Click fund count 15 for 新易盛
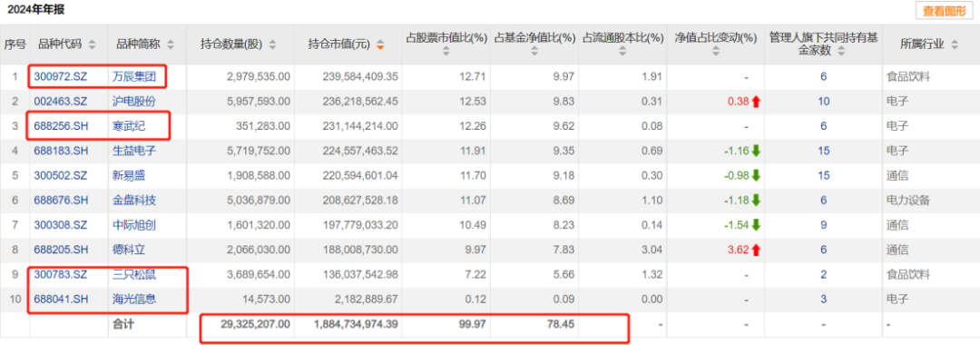The image size is (980, 345). tap(824, 175)
